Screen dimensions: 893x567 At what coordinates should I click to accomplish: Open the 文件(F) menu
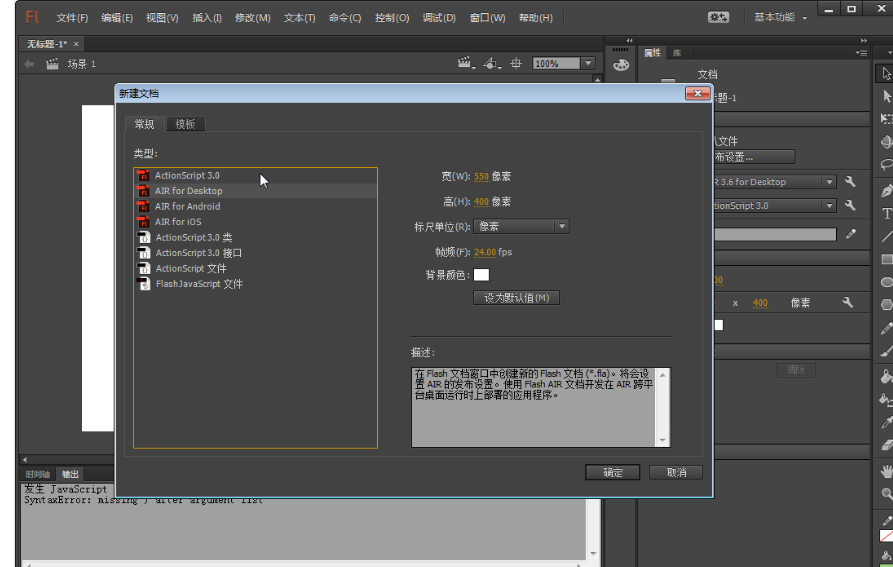72,18
